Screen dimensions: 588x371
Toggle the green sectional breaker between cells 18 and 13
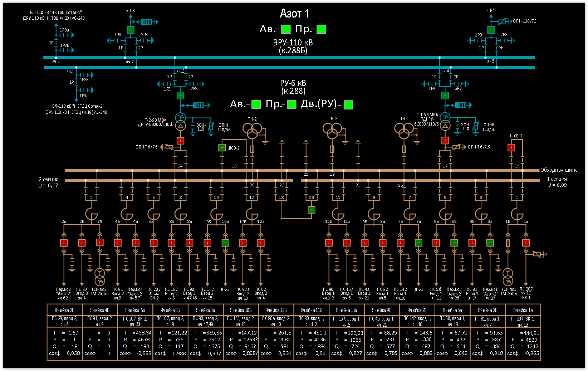(312, 210)
